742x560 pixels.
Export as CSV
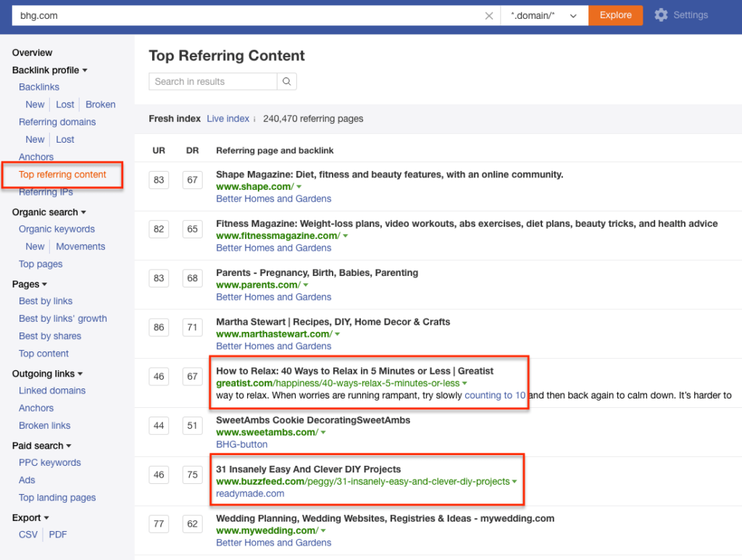point(28,535)
